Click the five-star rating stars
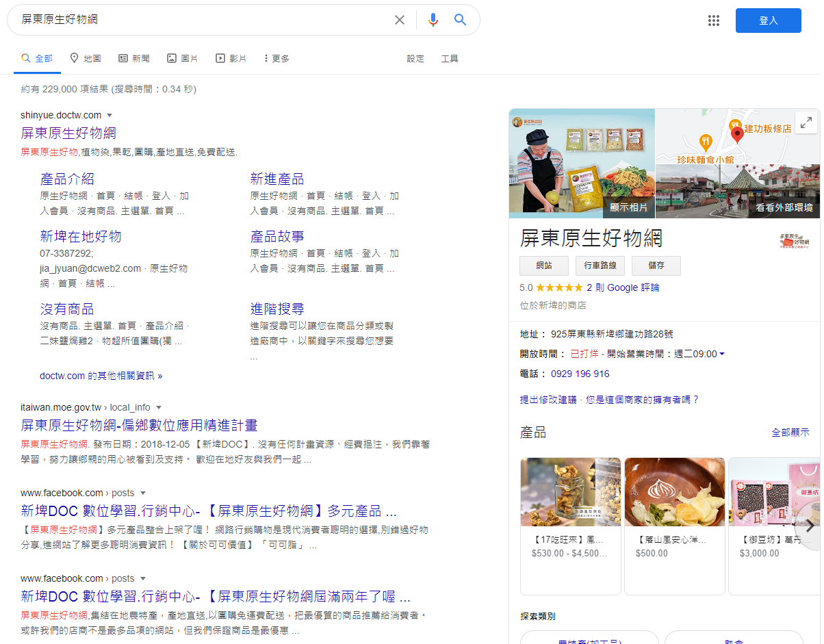Screen dimensions: 824x644 pos(559,287)
